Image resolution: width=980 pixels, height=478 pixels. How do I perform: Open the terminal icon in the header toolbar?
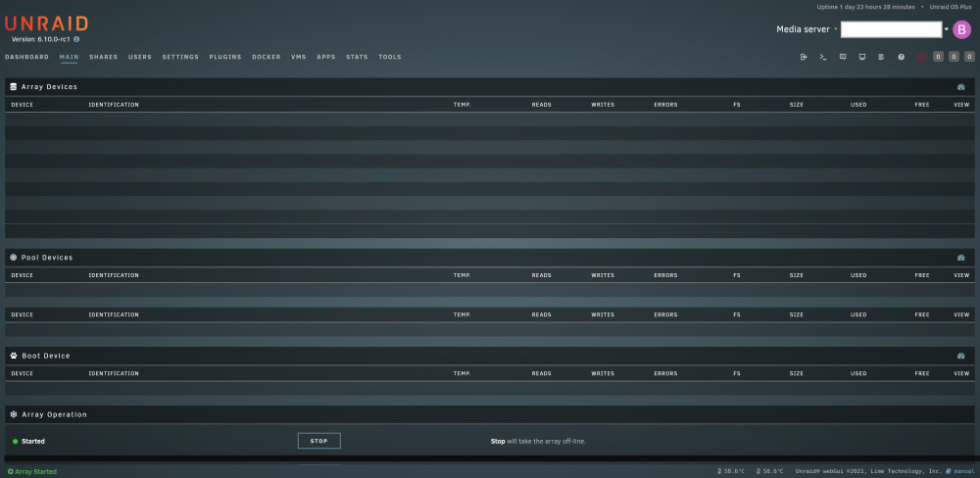click(x=823, y=57)
